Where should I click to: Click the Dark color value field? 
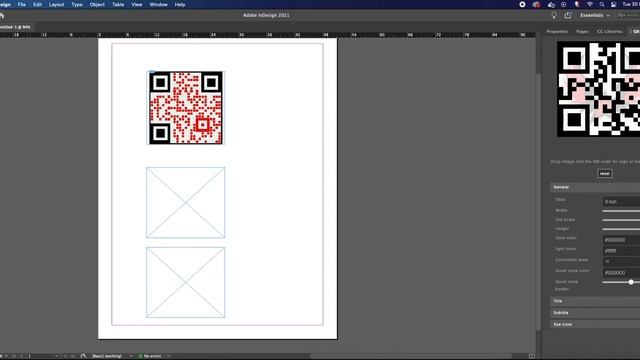(621, 240)
